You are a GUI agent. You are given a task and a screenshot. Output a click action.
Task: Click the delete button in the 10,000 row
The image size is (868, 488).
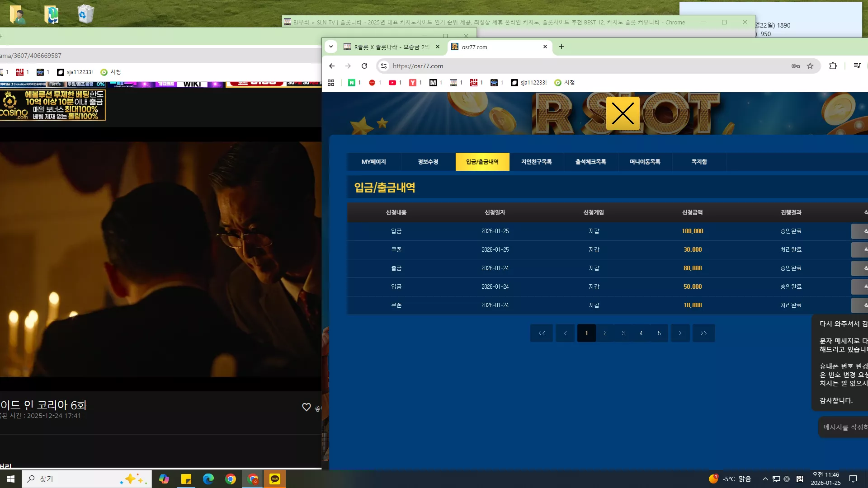pos(860,305)
